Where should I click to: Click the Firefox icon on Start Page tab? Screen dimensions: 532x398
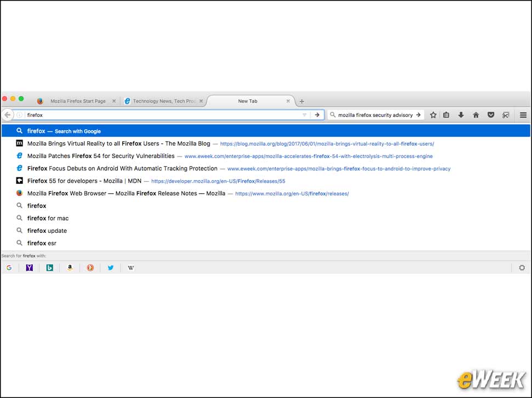tap(40, 101)
